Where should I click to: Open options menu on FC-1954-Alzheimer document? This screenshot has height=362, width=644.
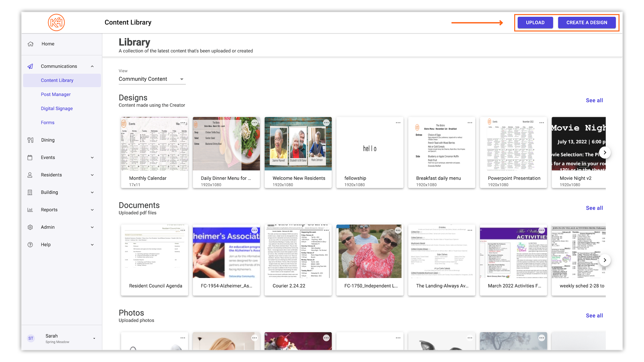[x=255, y=230]
